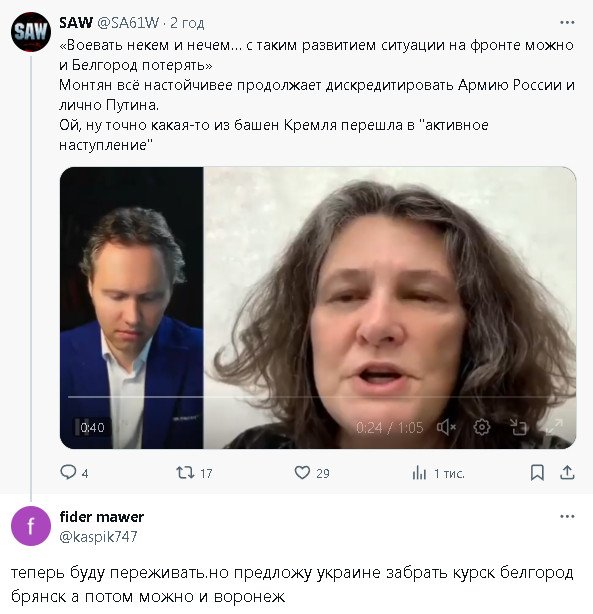Open reply comments on SAW's tweet

coord(74,473)
